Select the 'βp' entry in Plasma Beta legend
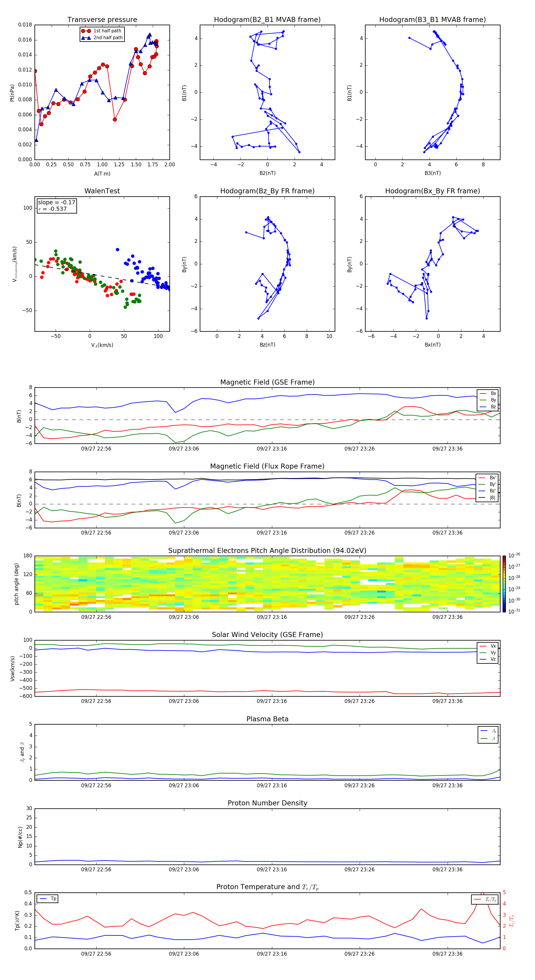 pos(489,731)
